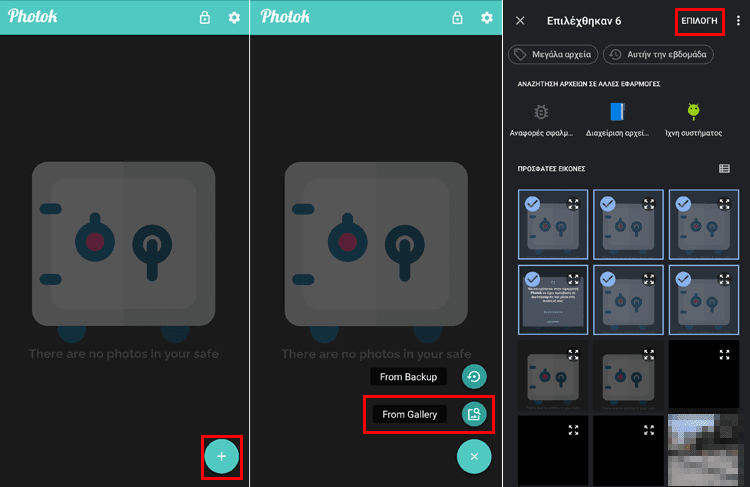The image size is (750, 487).
Task: Open settings gear in left Photok header
Action: click(234, 18)
